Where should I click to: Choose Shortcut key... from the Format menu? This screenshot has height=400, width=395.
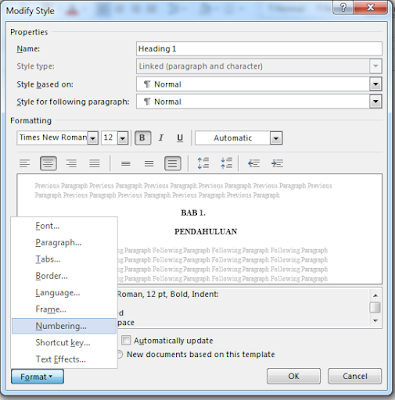[64, 343]
